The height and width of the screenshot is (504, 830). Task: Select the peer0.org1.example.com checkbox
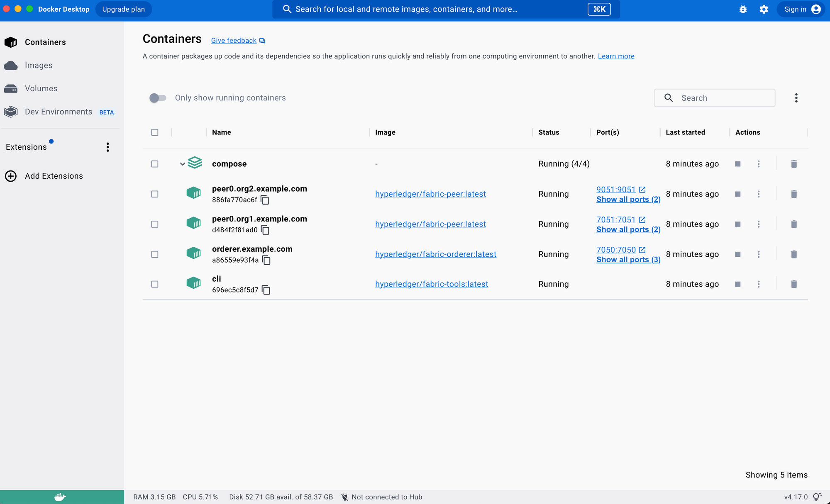coord(155,224)
